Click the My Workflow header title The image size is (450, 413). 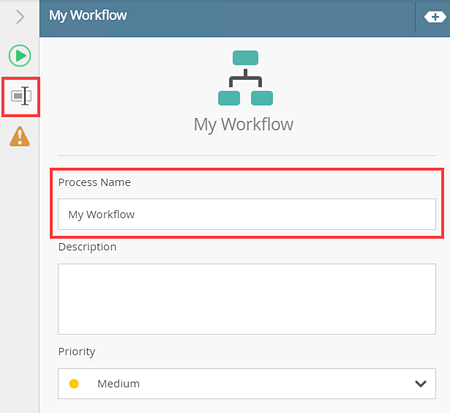coord(88,16)
